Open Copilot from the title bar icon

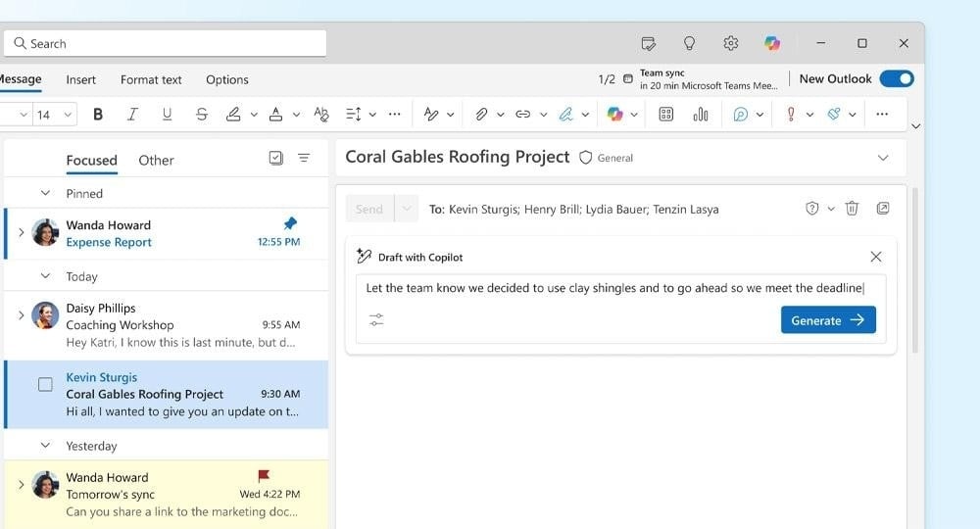(x=772, y=43)
